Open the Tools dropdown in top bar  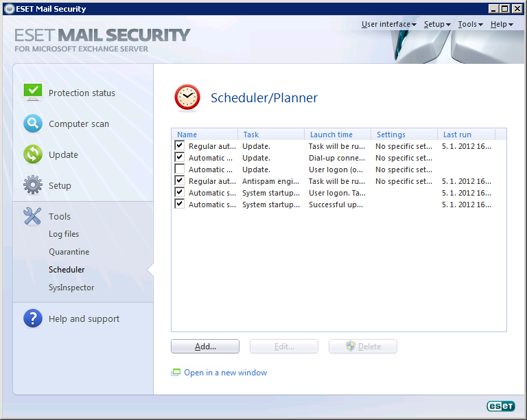470,24
